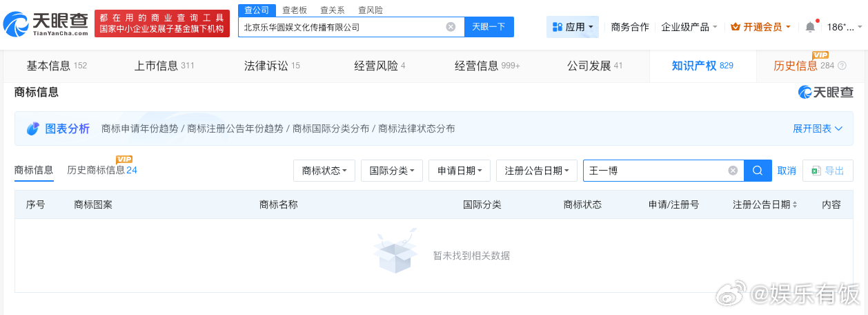Open the 申请日期 filter dropdown
This screenshot has height=315, width=868.
tap(460, 171)
